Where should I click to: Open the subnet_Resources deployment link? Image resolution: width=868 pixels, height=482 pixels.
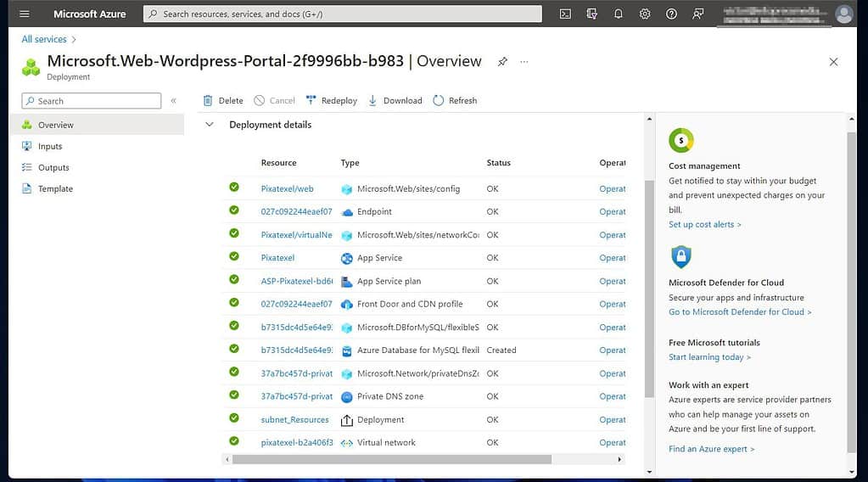[x=295, y=419]
